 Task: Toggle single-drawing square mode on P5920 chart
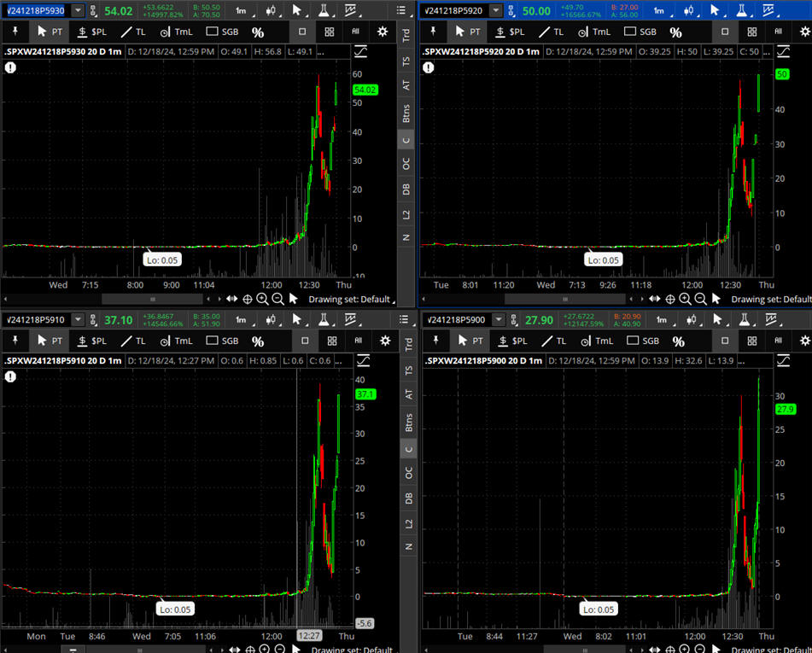[x=725, y=32]
